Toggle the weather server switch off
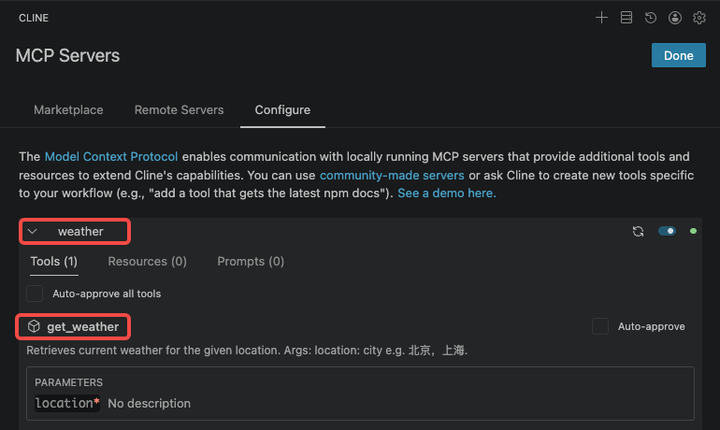Image resolution: width=720 pixels, height=430 pixels. 667,231
